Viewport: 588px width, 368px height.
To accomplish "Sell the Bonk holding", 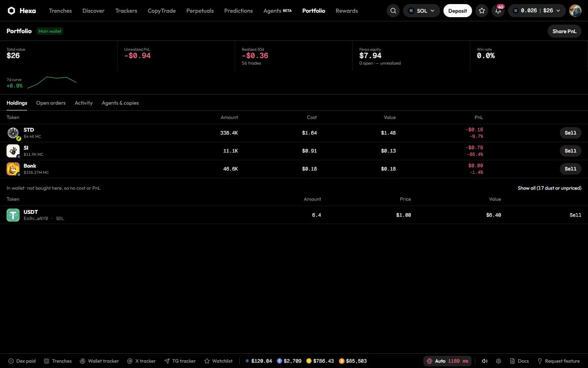I will [570, 169].
